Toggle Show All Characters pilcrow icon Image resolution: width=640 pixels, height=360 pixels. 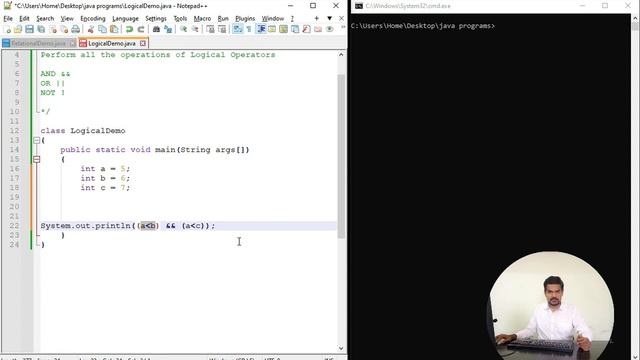[249, 29]
